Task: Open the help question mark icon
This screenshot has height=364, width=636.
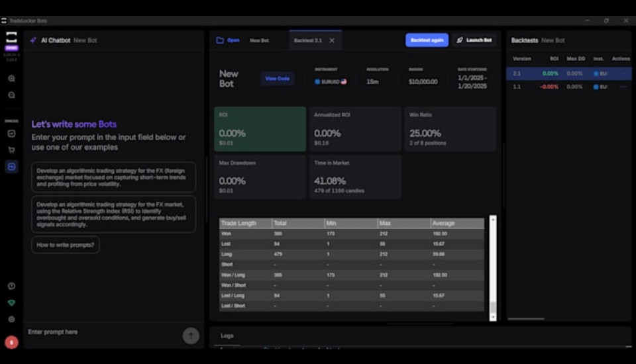Action: click(11, 286)
